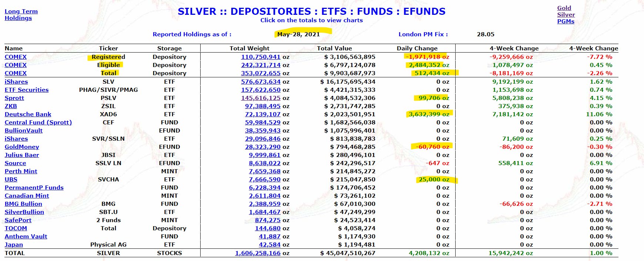
Task: Open the Deutsche Bank link
Action: click(28, 114)
